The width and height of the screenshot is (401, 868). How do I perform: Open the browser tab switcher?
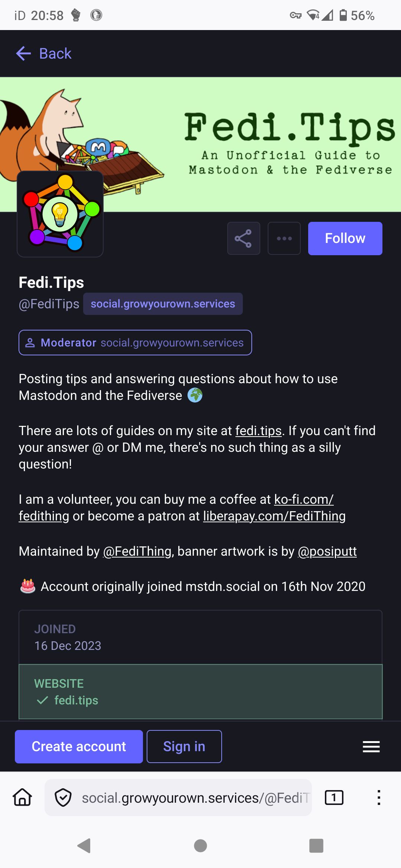click(x=333, y=797)
